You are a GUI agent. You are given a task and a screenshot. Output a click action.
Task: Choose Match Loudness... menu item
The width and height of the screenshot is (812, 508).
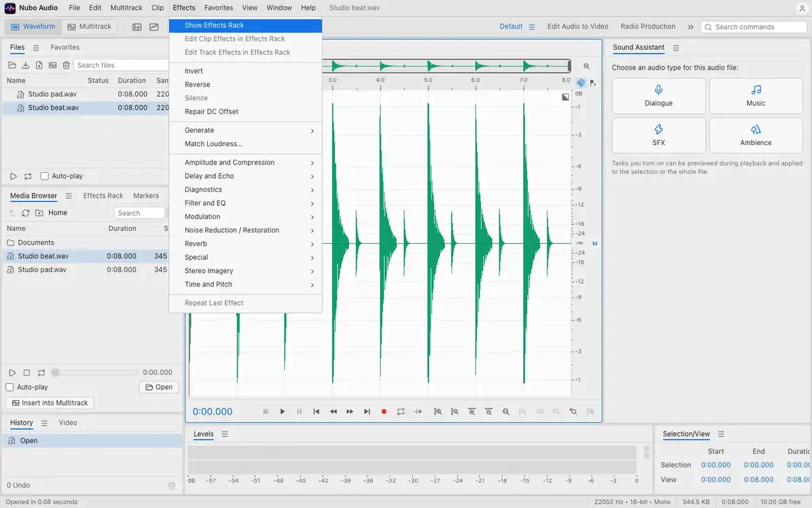click(x=246, y=144)
